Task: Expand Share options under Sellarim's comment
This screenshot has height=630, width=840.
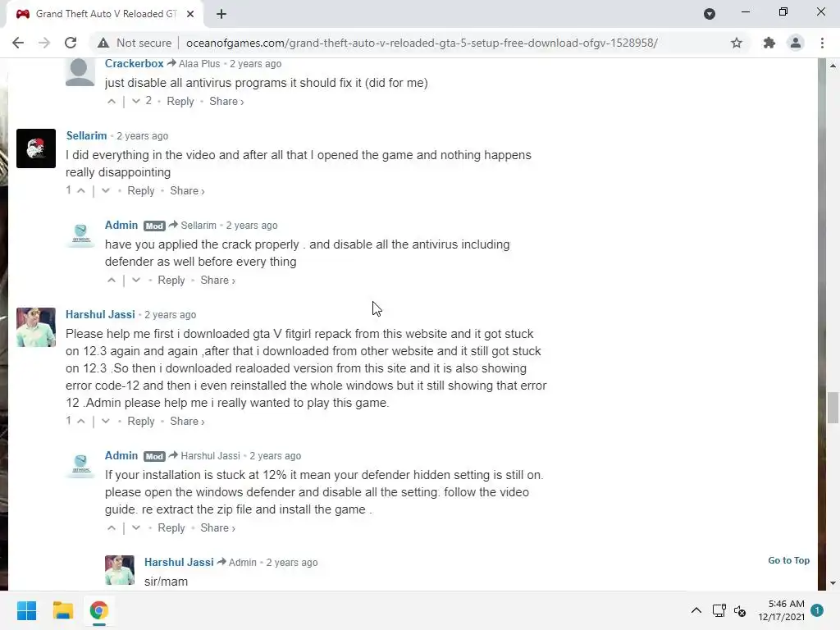Action: point(187,190)
